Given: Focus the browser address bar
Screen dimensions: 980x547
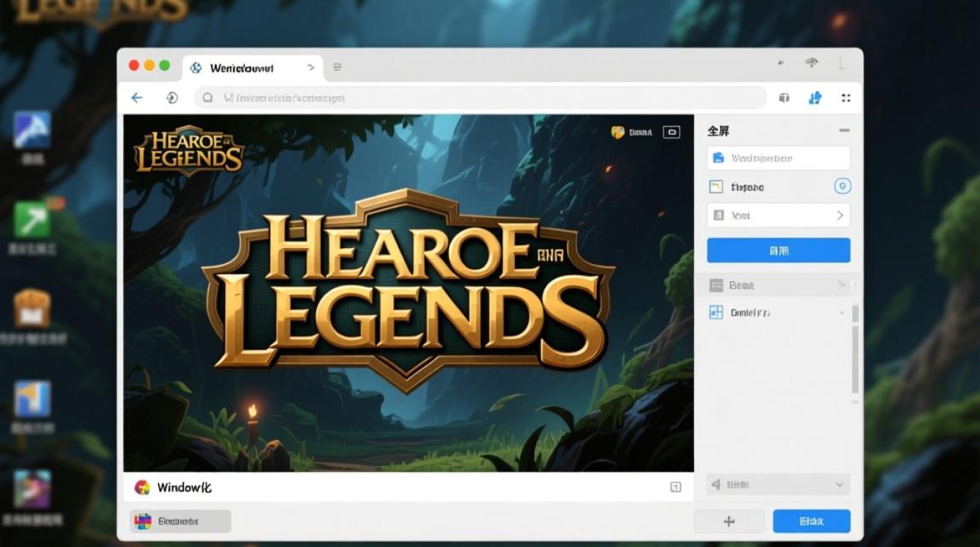Looking at the screenshot, I should (x=481, y=98).
